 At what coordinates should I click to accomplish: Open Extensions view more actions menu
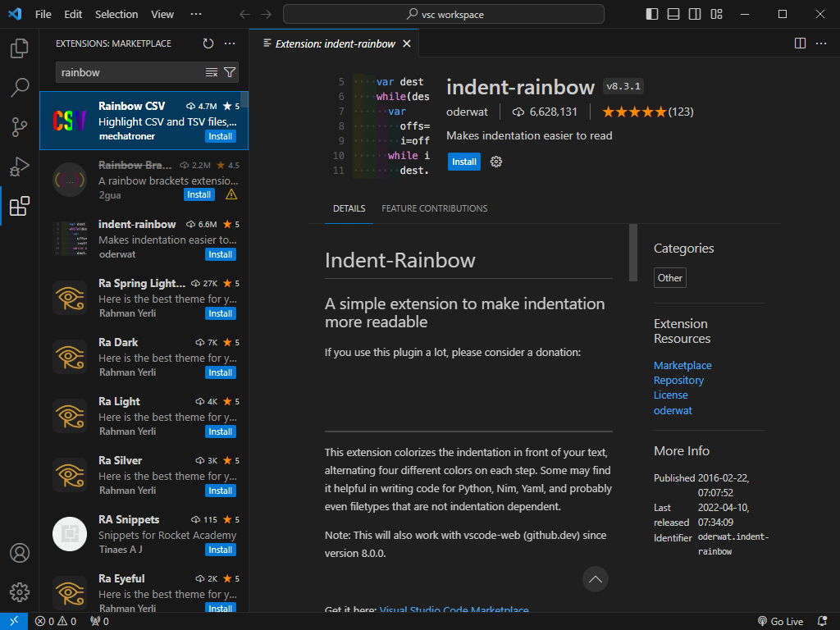pos(230,43)
